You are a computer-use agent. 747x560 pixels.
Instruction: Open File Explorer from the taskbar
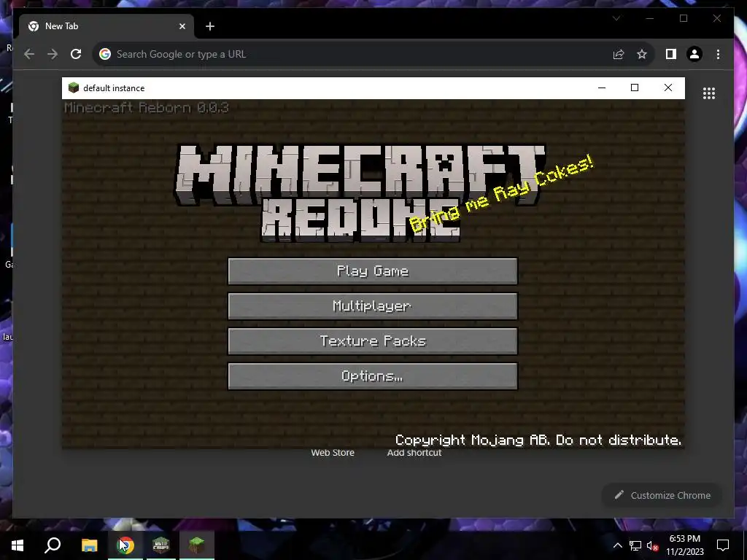pyautogui.click(x=89, y=545)
